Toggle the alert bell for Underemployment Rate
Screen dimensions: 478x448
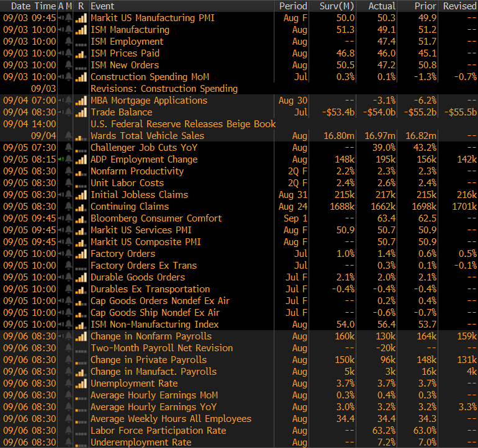(68, 442)
